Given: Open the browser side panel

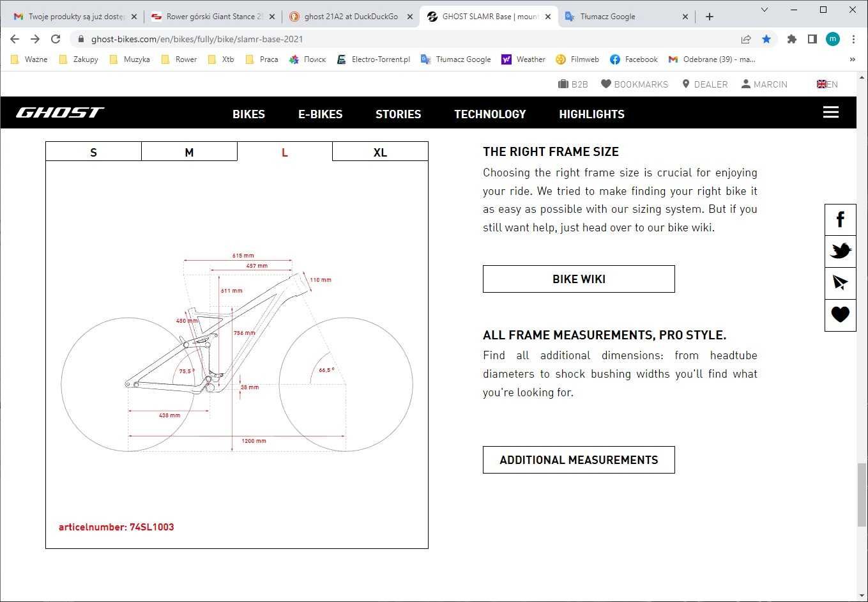Looking at the screenshot, I should (812, 39).
